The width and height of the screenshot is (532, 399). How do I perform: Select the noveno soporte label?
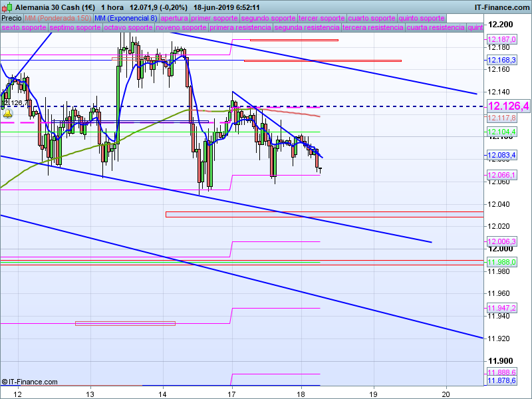(x=180, y=28)
